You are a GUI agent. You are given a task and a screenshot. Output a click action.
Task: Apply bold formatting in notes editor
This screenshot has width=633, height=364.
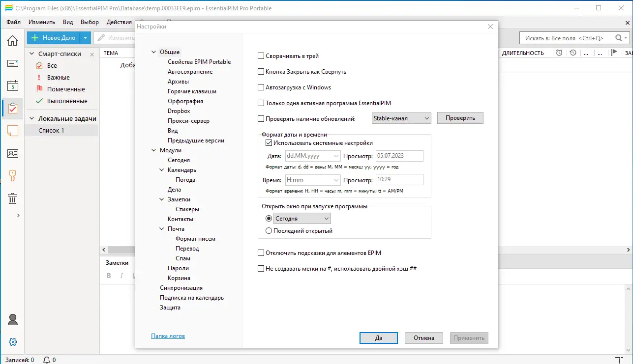click(109, 276)
